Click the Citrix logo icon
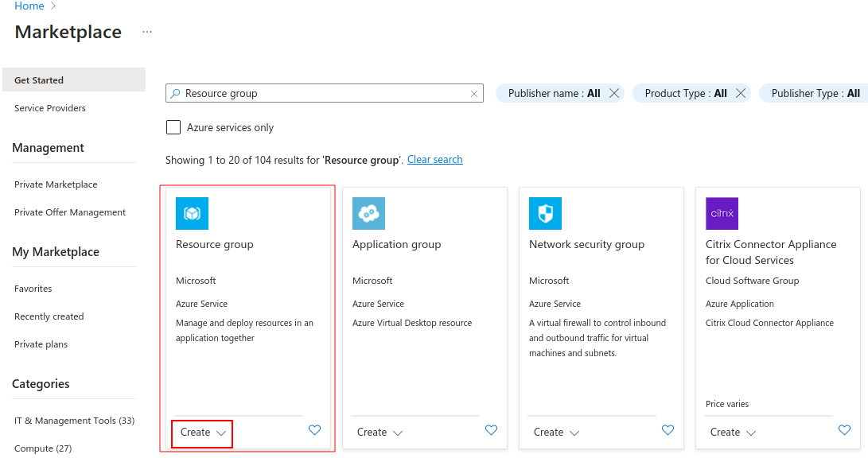 coord(722,214)
